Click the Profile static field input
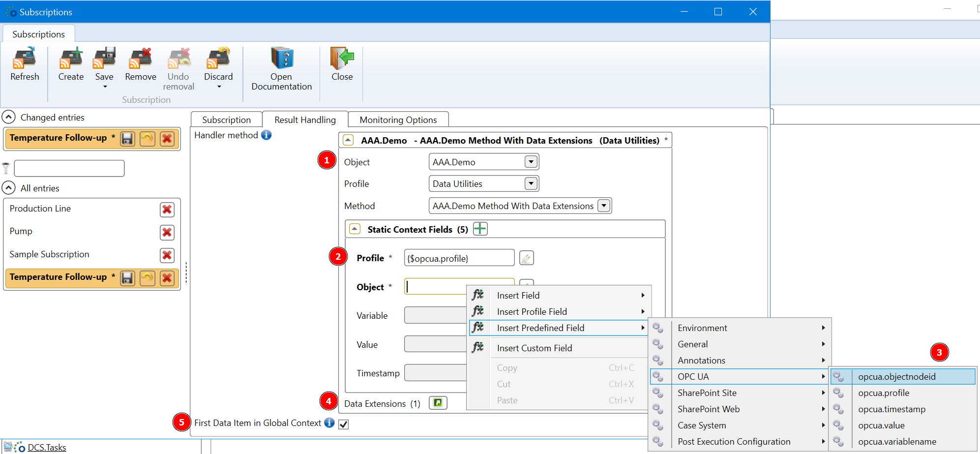This screenshot has width=980, height=454. point(459,258)
